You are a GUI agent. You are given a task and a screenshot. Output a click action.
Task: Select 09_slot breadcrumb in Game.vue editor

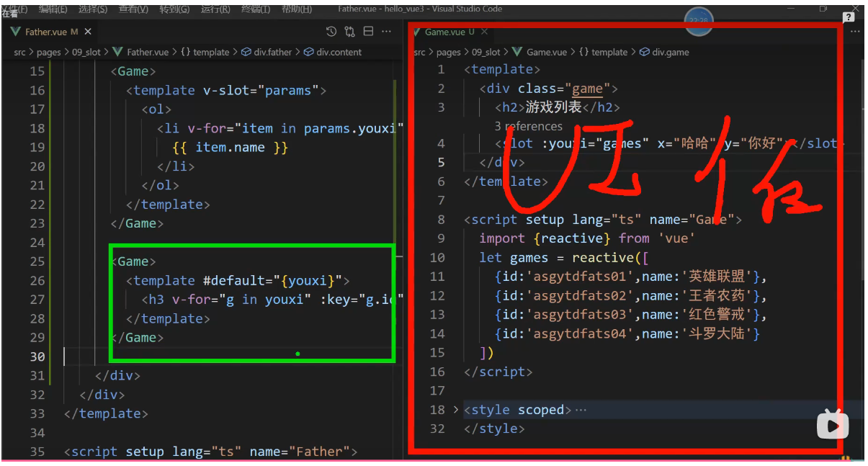(486, 52)
